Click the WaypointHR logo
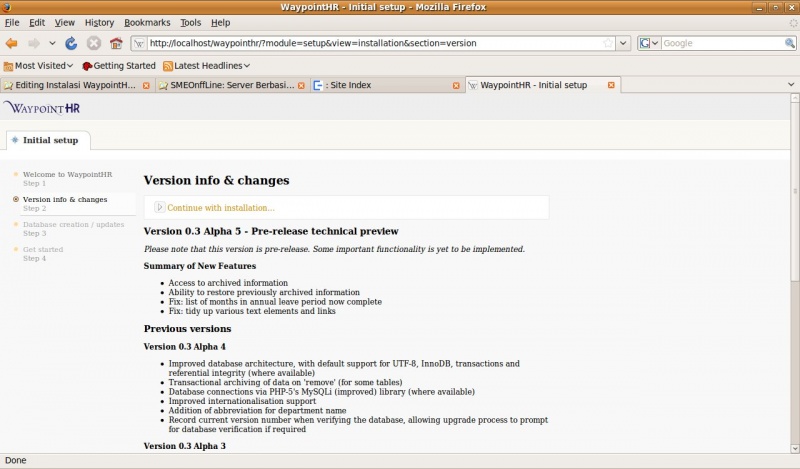 [x=42, y=108]
